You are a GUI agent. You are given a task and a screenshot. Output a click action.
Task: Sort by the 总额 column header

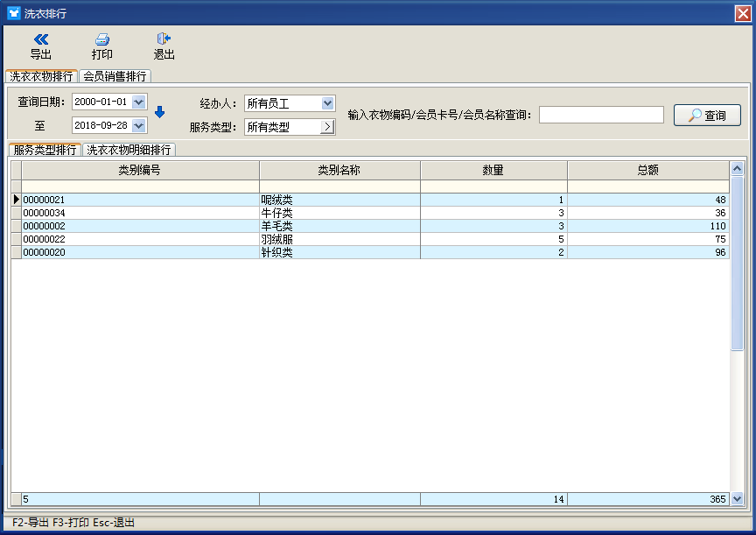(647, 170)
